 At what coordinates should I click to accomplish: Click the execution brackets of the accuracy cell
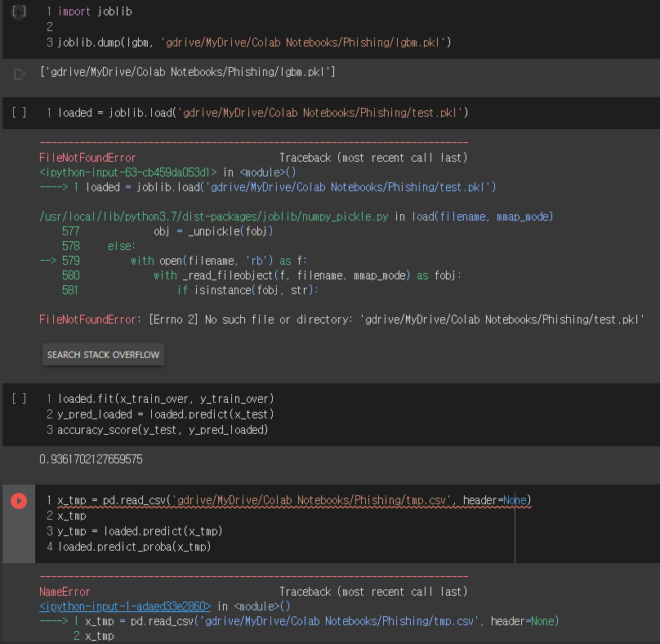coord(19,398)
